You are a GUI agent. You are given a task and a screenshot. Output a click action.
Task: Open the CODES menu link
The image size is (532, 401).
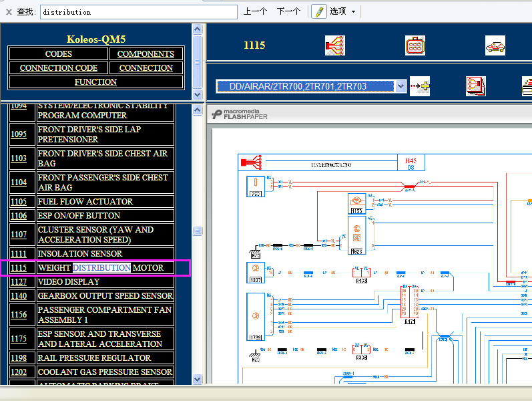58,54
